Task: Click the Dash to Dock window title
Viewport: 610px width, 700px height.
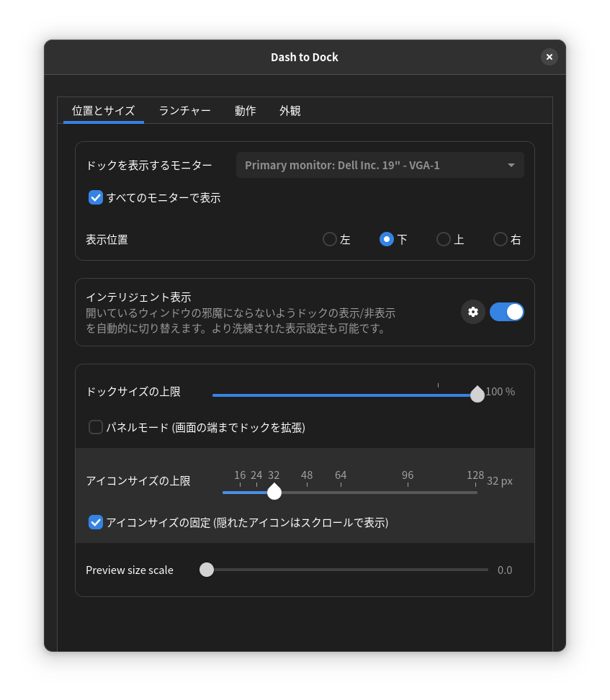Action: point(305,57)
